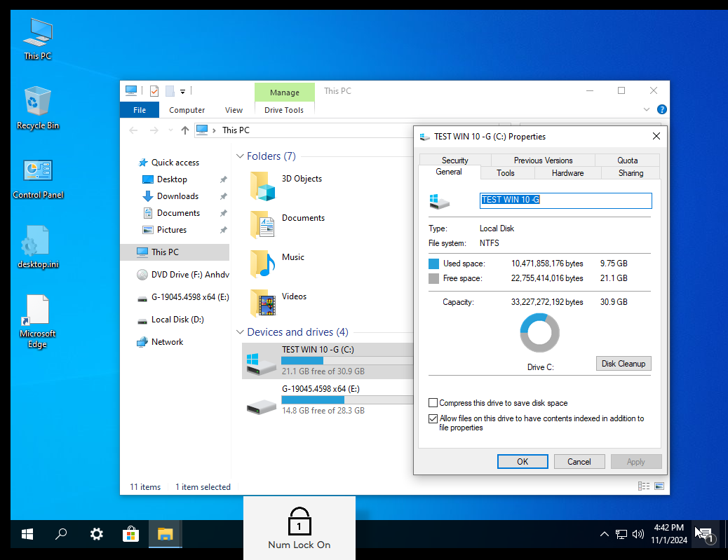Viewport: 728px width, 560px height.
Task: Click the blue Used space color swatch
Action: [x=433, y=264]
